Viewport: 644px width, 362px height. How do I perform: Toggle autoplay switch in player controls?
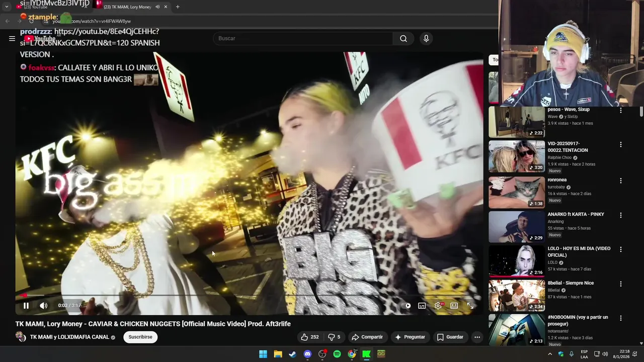(407, 306)
